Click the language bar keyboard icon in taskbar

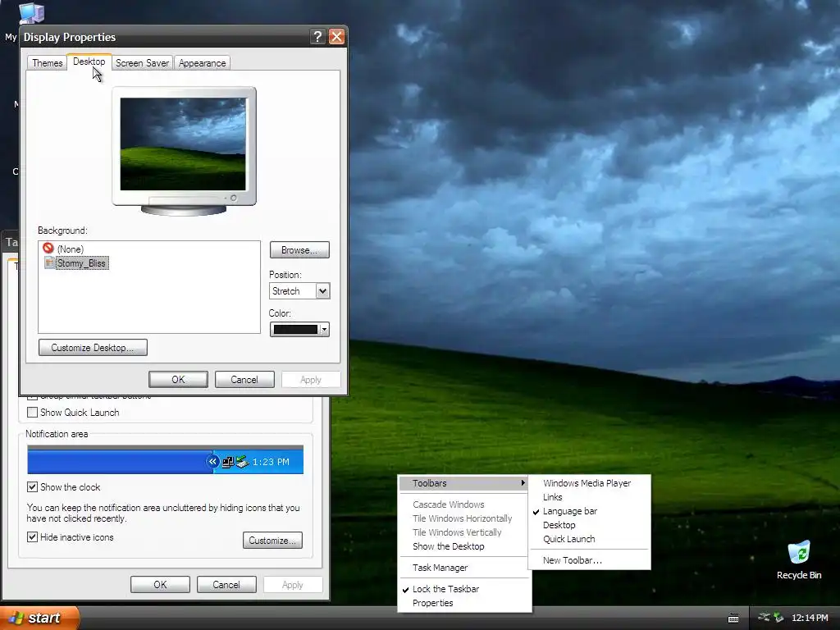[x=733, y=619]
